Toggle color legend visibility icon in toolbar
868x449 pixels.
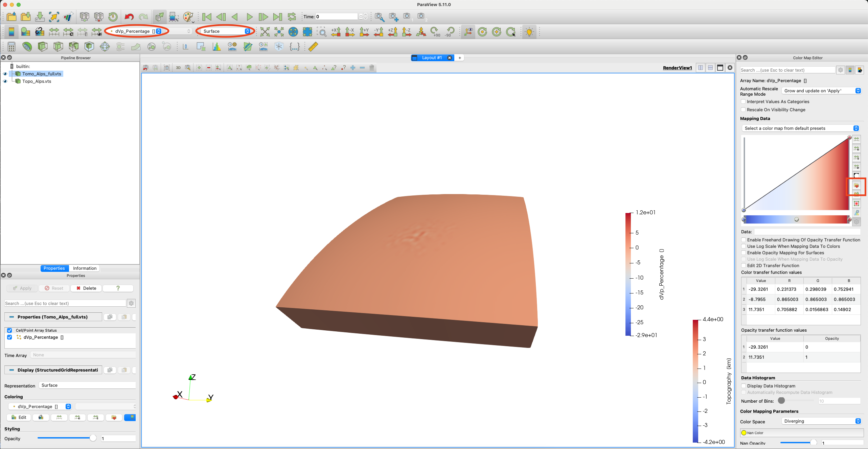(12, 31)
